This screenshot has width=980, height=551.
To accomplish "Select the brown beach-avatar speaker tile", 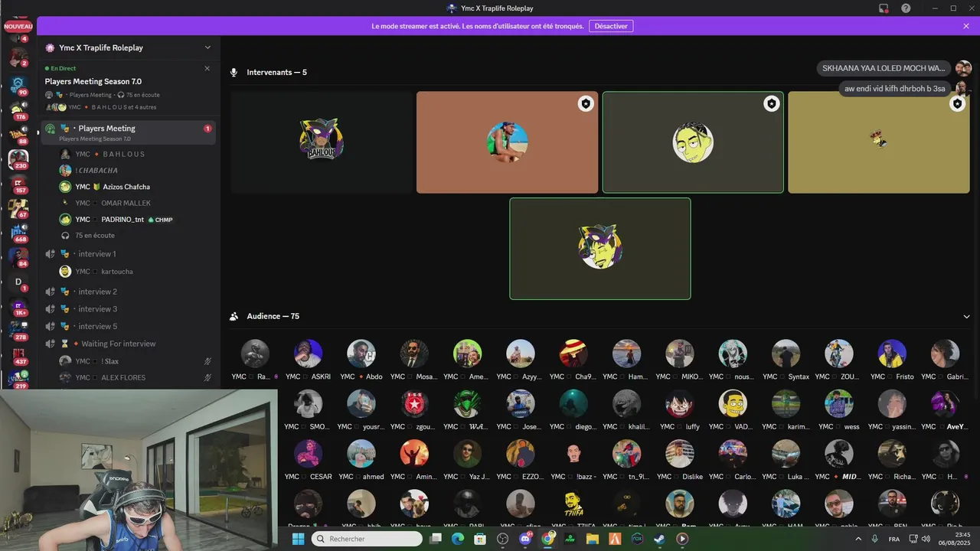I will 507,142.
